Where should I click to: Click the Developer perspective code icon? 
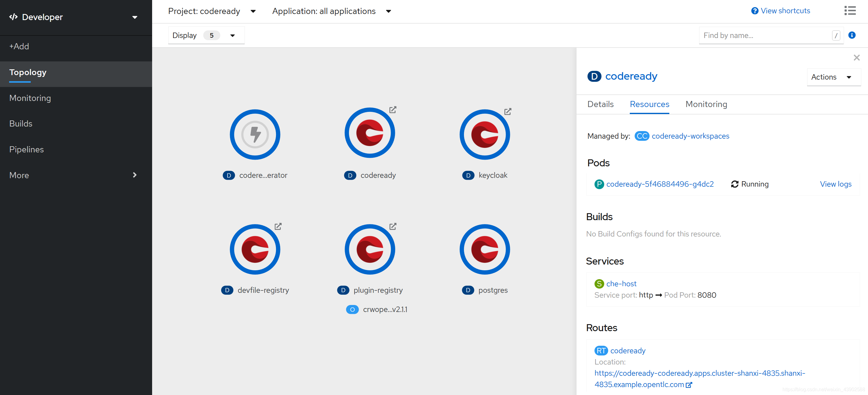coord(13,17)
